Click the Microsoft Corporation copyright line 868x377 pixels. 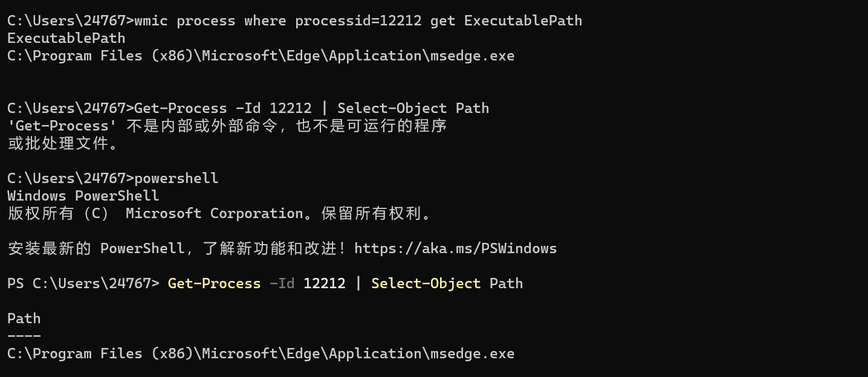(219, 213)
